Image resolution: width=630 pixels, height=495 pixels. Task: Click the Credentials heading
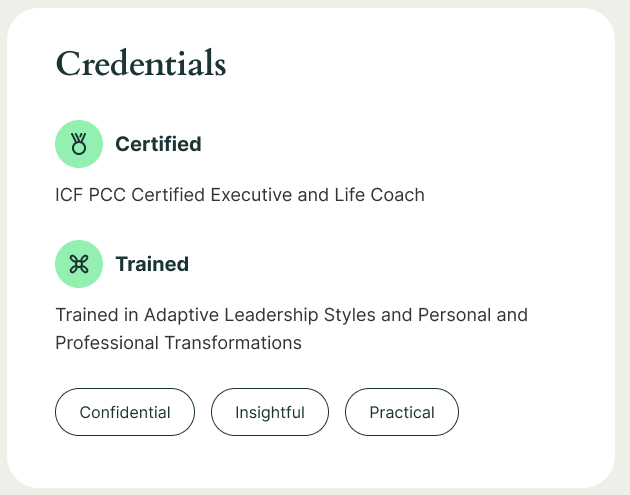141,63
